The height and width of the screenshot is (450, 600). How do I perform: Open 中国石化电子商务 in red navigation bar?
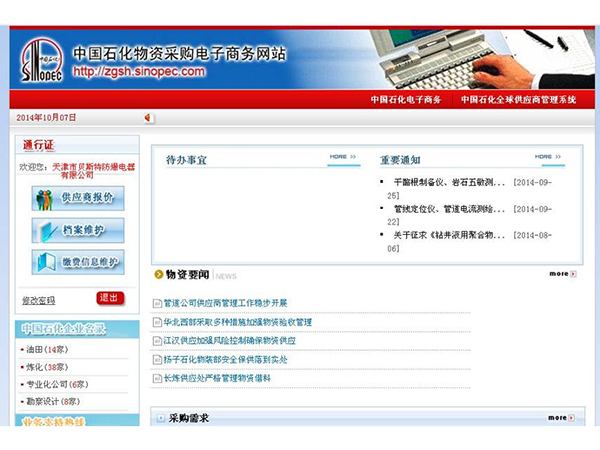coord(406,99)
